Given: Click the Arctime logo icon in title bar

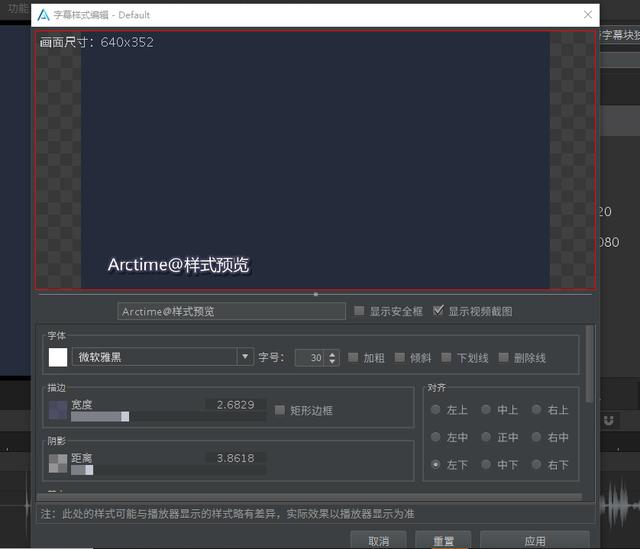Looking at the screenshot, I should tap(43, 15).
